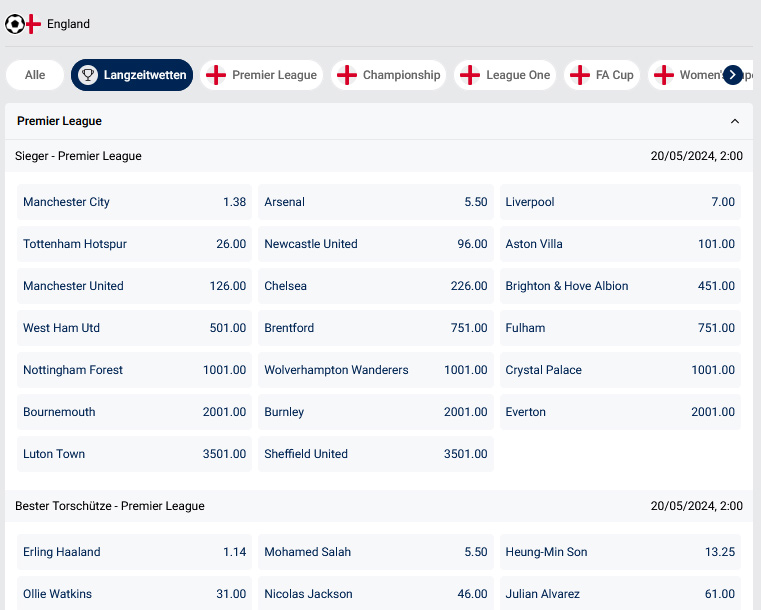This screenshot has width=761, height=610.
Task: Click the Premier League section header title
Action: 59,121
